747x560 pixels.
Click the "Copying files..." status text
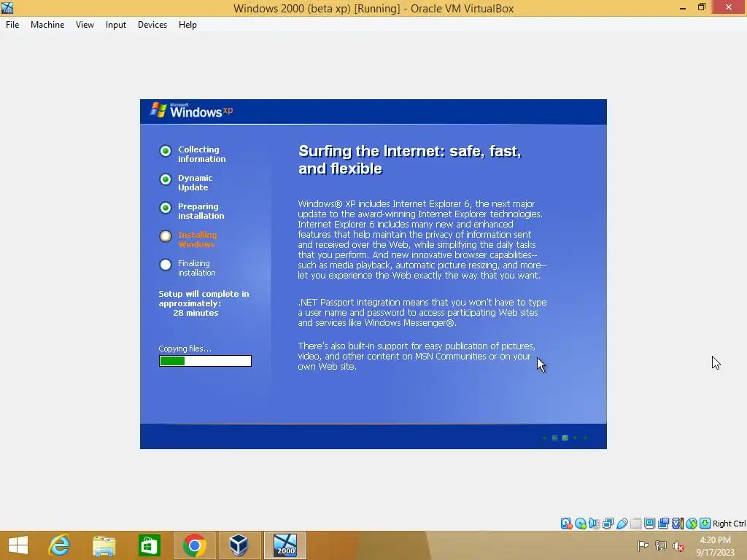(185, 349)
